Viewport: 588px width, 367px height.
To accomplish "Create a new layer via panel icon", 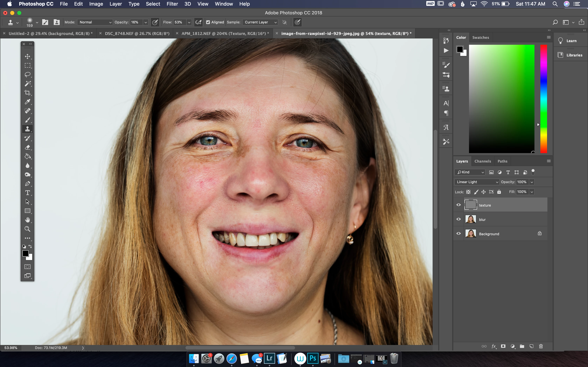I will pos(531,346).
